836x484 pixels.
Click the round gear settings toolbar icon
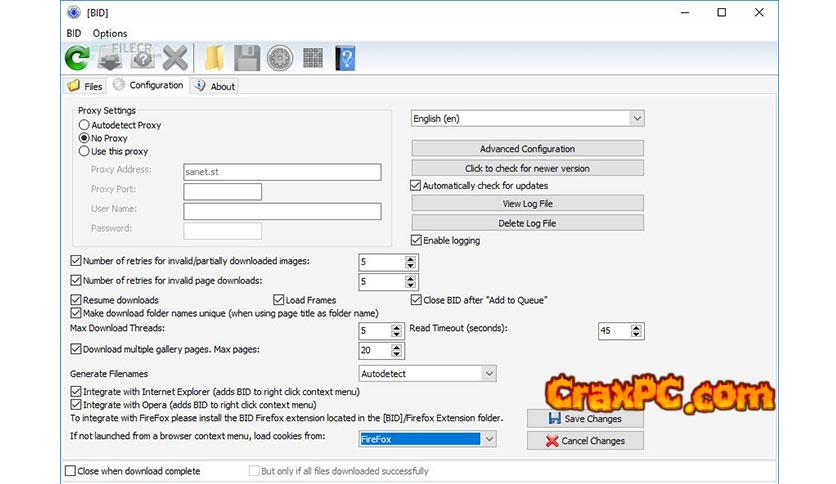(279, 58)
